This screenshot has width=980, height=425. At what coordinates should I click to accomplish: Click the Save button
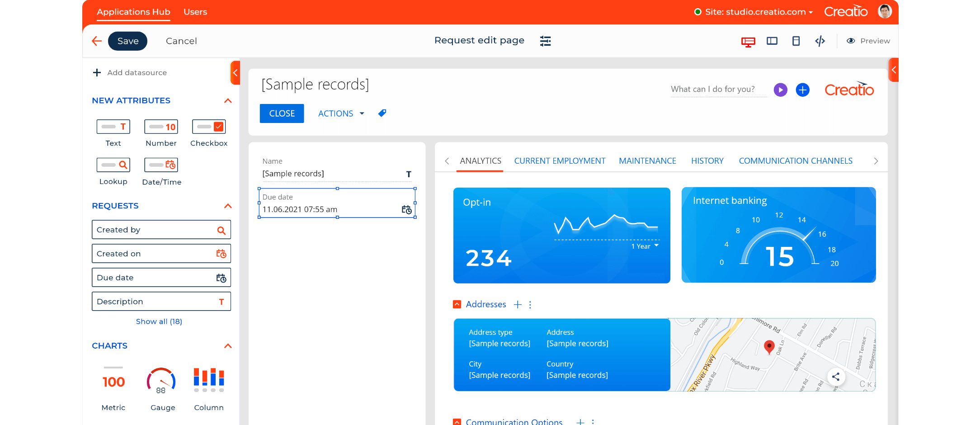[127, 41]
